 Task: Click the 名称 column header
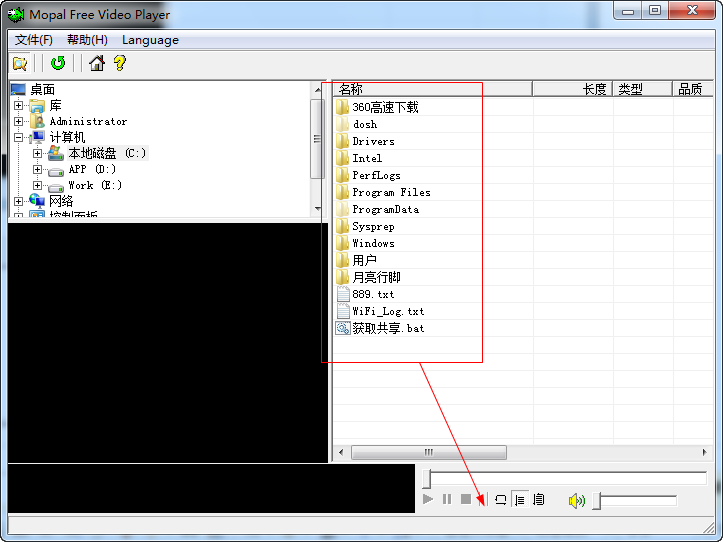point(433,89)
